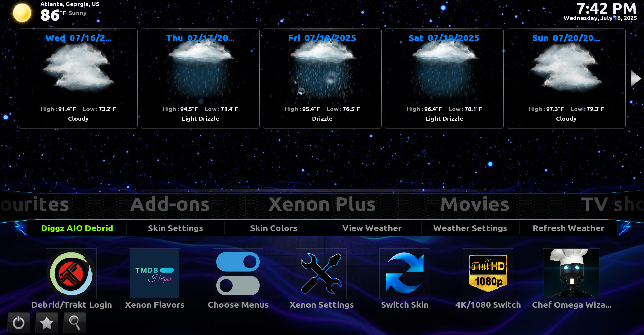644x335 pixels.
Task: Open the search magnifier icon
Action: (x=74, y=323)
